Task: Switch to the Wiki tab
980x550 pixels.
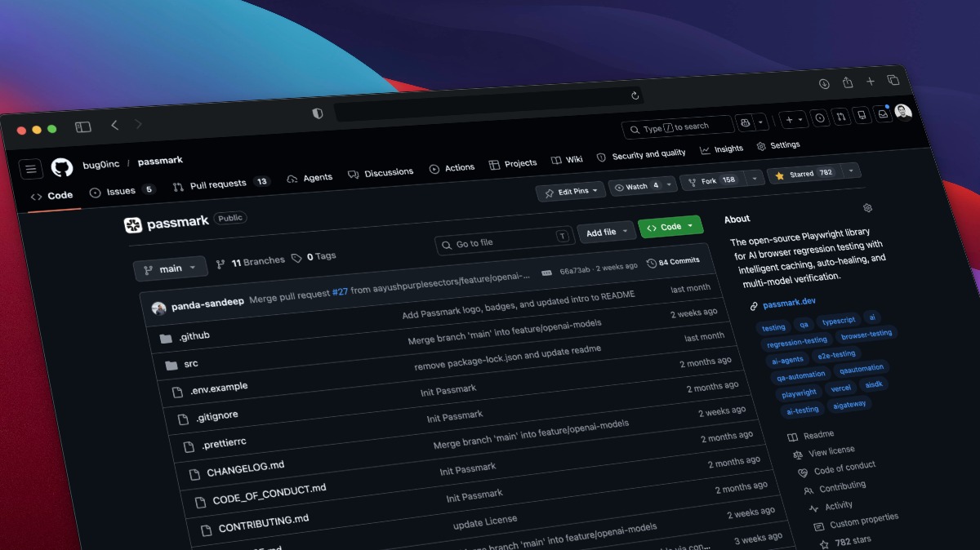Action: click(567, 160)
